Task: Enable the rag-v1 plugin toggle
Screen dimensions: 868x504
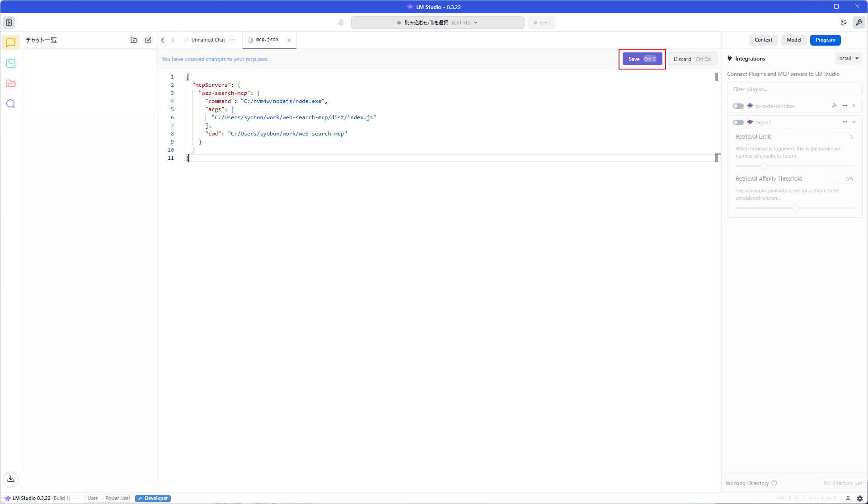Action: click(738, 122)
